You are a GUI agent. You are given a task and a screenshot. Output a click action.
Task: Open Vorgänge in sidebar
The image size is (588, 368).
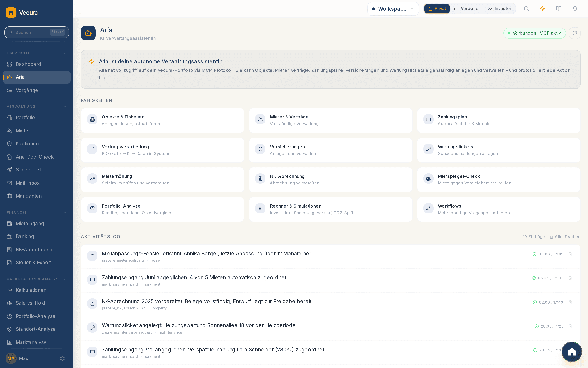point(37,90)
